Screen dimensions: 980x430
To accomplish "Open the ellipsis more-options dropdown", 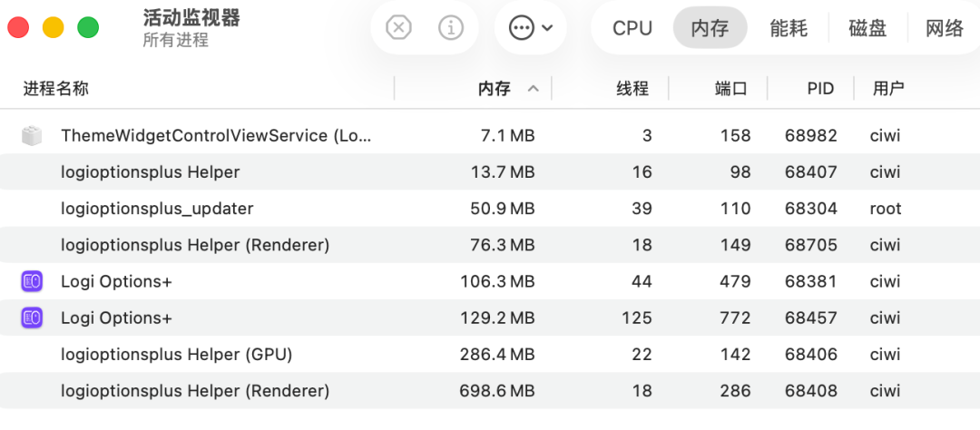I will [530, 28].
